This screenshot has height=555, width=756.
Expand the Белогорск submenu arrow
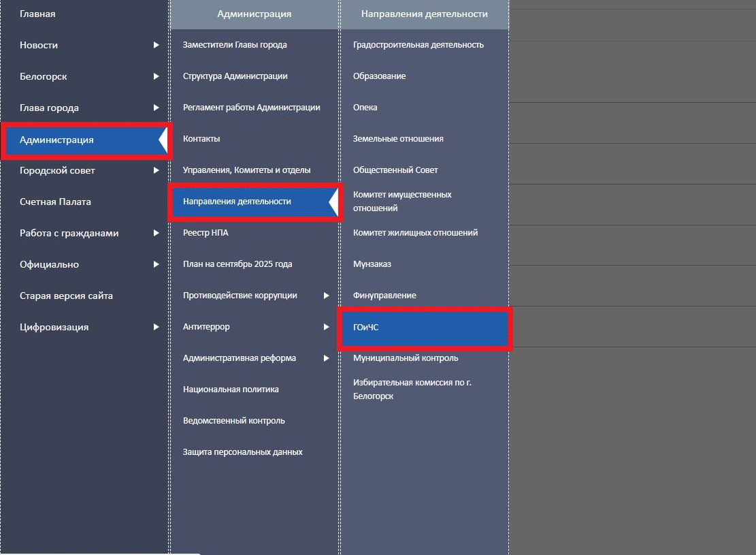[156, 76]
